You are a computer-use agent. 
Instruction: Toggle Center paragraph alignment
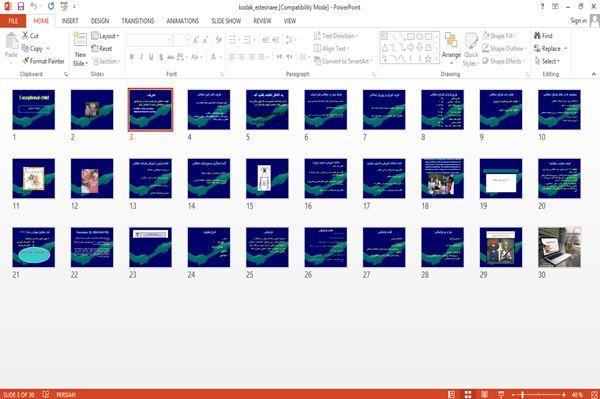(241, 57)
